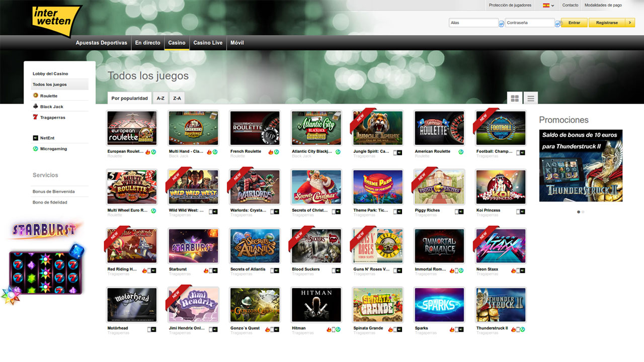Click the flame icon next to Hitman
Image resolution: width=644 pixels, height=362 pixels.
329,329
